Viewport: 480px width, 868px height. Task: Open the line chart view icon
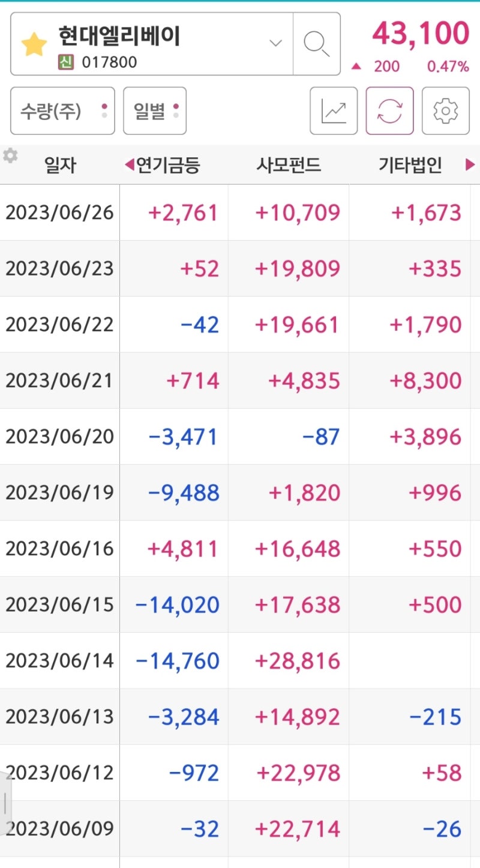click(334, 111)
